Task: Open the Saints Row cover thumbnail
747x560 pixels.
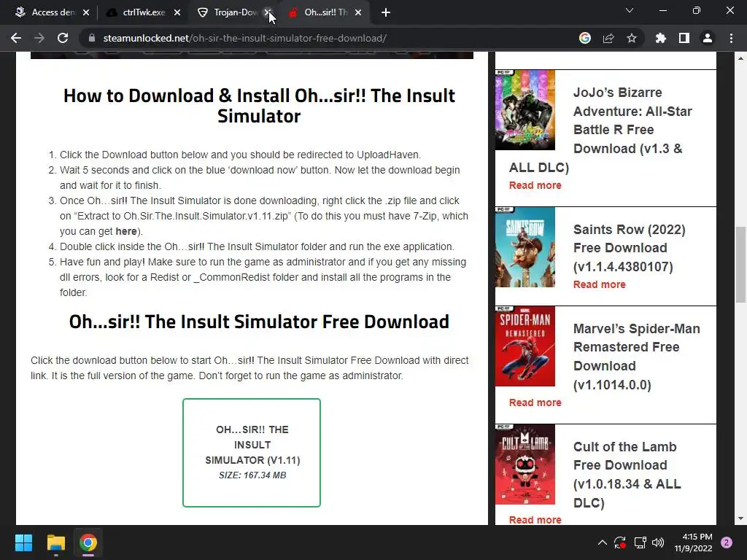Action: pos(525,247)
